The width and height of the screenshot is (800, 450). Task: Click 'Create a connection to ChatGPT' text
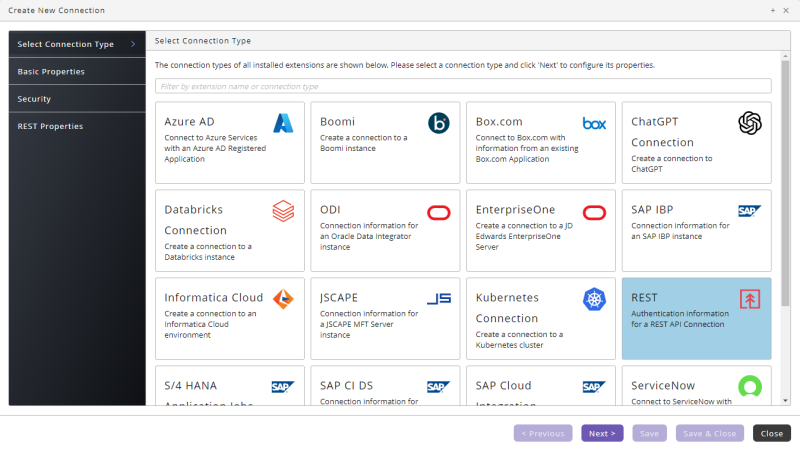pos(671,164)
